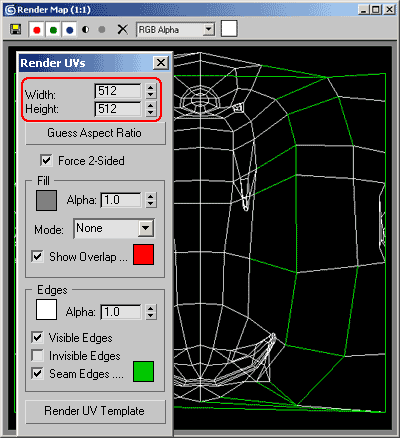Screen dimensions: 400x438
Task: Click the Save Bitmap floppy disk icon
Action: pyautogui.click(x=15, y=30)
